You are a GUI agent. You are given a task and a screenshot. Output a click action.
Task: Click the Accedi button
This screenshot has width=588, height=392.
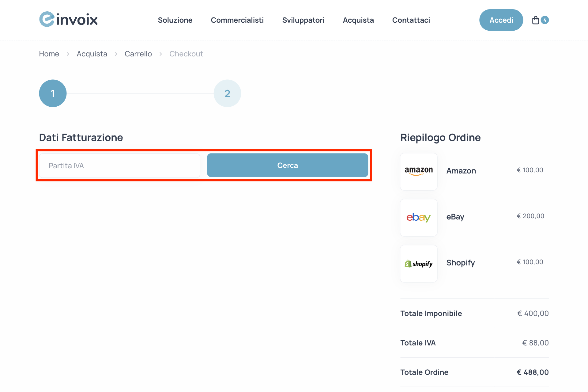(501, 20)
